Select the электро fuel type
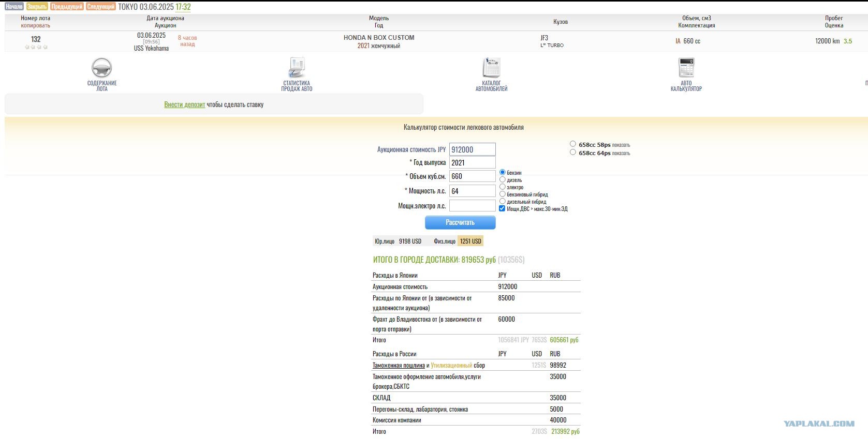 pyautogui.click(x=502, y=187)
